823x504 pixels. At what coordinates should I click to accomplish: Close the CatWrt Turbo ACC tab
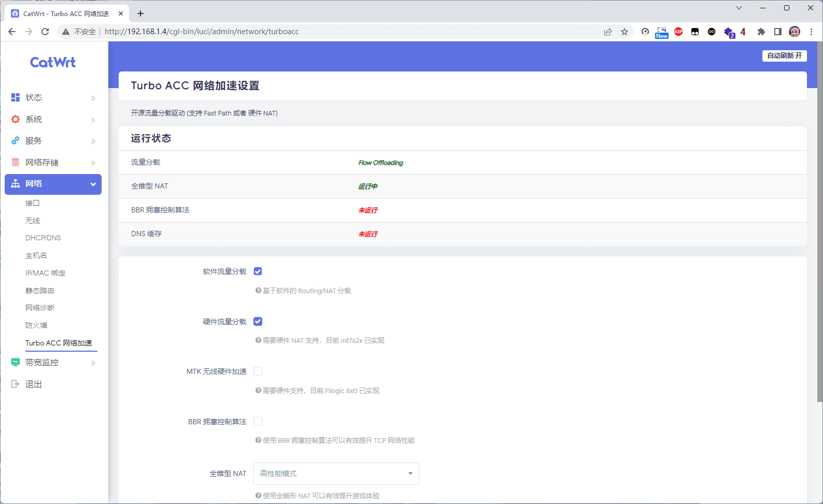point(121,13)
